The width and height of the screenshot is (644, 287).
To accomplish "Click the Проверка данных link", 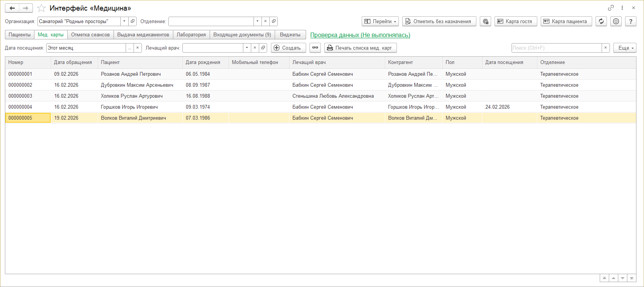I will (360, 35).
